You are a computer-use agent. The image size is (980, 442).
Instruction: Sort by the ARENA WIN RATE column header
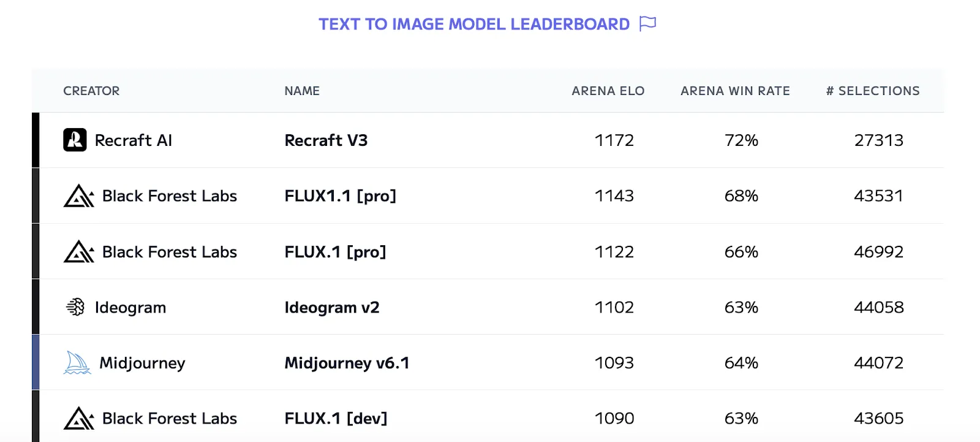[735, 91]
